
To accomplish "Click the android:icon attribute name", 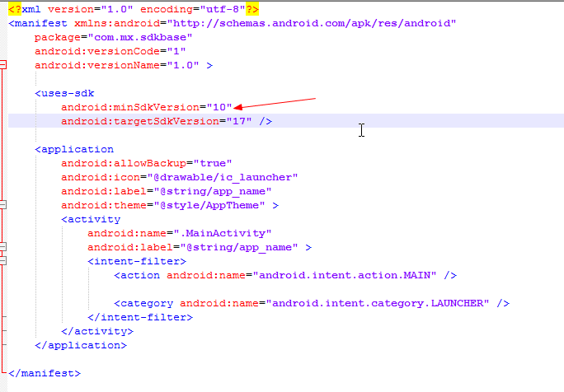I will (x=101, y=178).
